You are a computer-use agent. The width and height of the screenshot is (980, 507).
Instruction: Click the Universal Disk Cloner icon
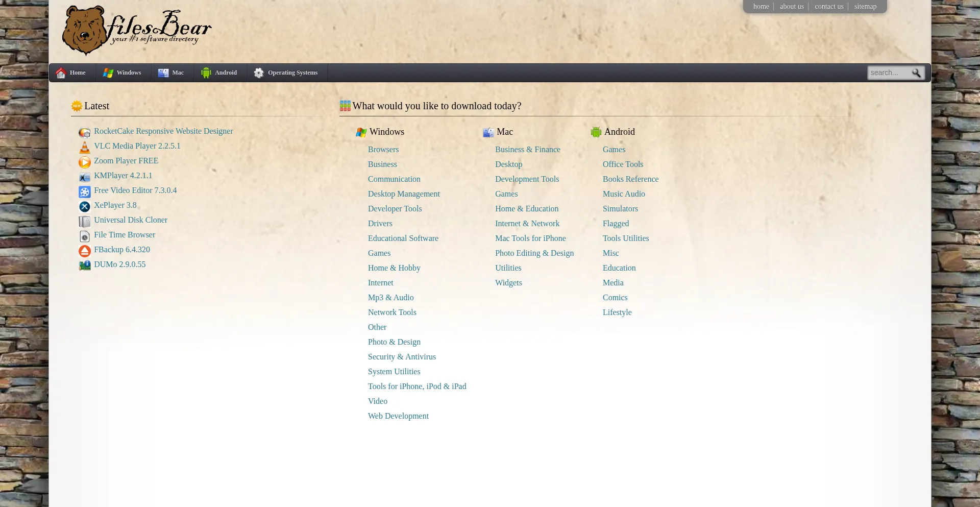[x=84, y=222]
